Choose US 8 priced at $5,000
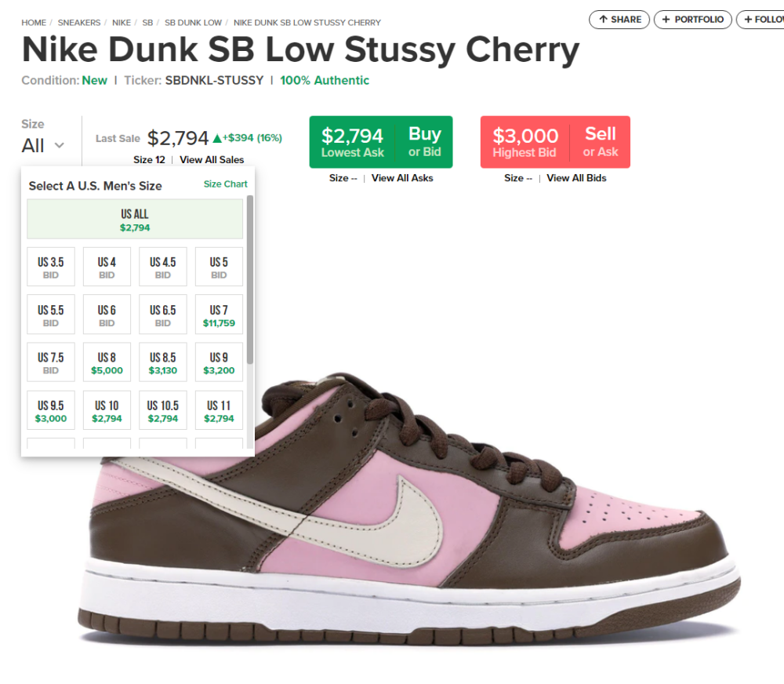 [x=107, y=363]
